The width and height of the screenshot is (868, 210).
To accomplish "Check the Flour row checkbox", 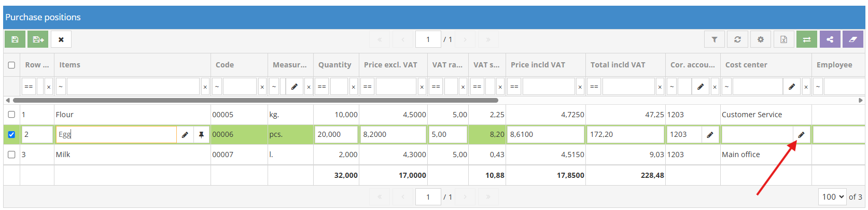I will 11,115.
